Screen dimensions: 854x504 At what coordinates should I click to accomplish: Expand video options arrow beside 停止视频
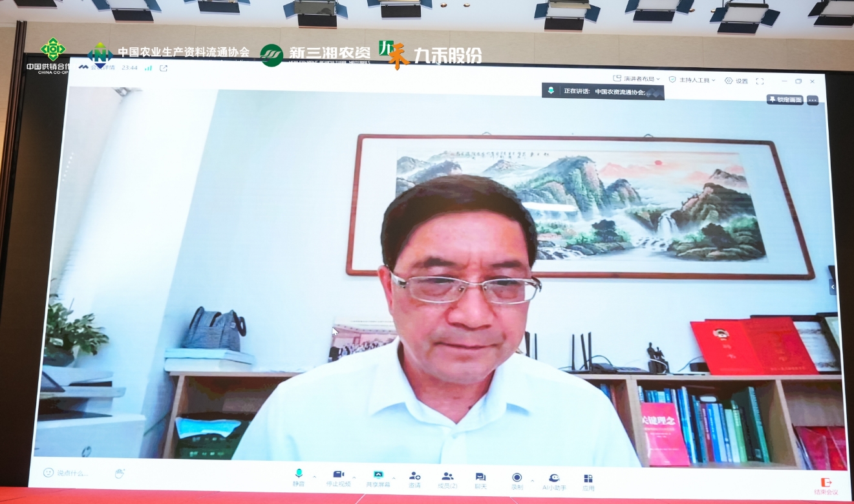tap(354, 478)
